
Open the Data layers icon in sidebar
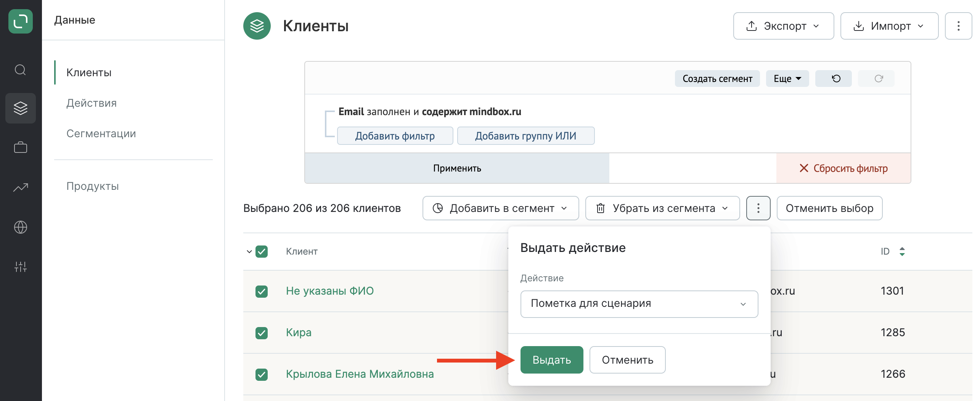point(21,108)
